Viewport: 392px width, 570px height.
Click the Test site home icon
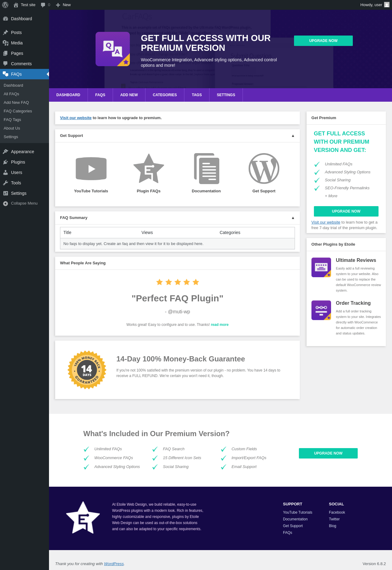[x=16, y=5]
